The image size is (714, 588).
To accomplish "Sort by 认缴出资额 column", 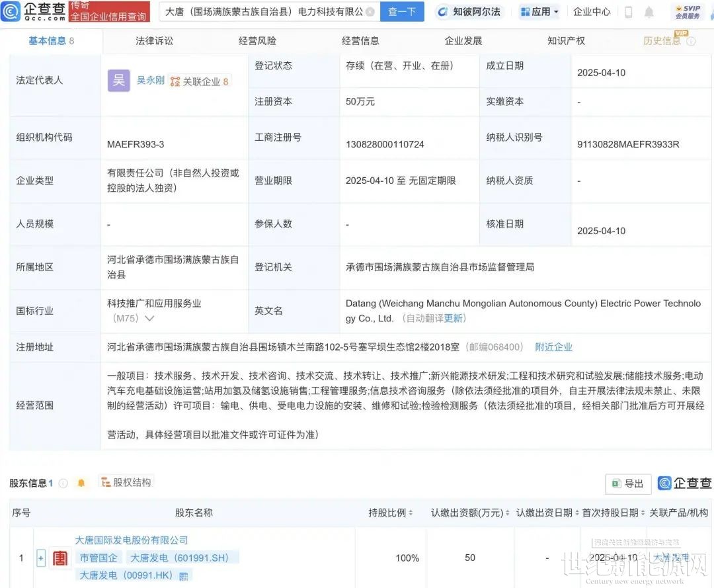I will (x=468, y=513).
